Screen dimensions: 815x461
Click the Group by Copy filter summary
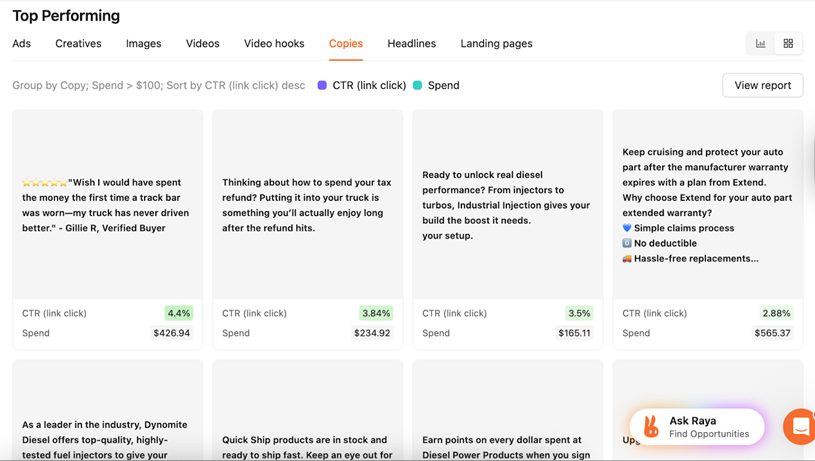(159, 85)
